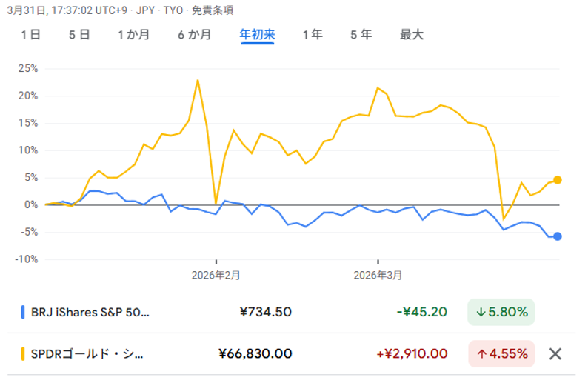The width and height of the screenshot is (588, 383).
Task: Open the SPDRゴールド listing
Action: click(x=87, y=353)
